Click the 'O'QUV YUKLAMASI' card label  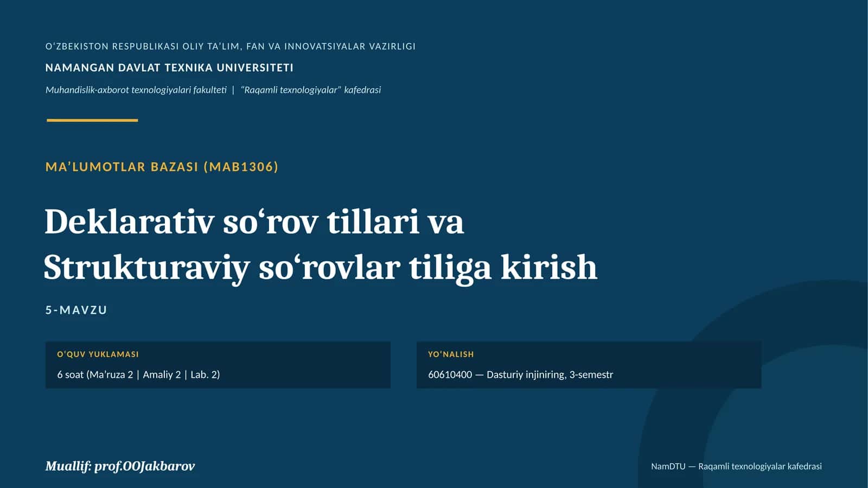tap(98, 354)
